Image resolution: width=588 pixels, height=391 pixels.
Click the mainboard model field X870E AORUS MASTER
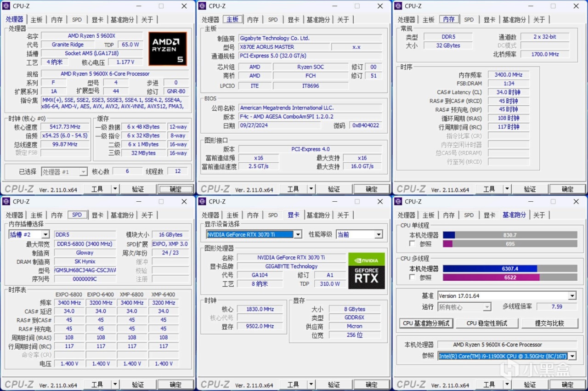[283, 47]
